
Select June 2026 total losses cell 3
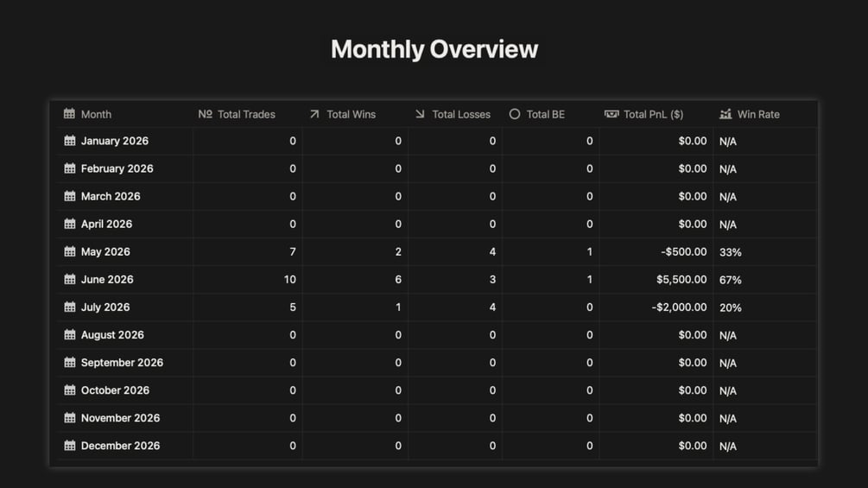(x=455, y=279)
